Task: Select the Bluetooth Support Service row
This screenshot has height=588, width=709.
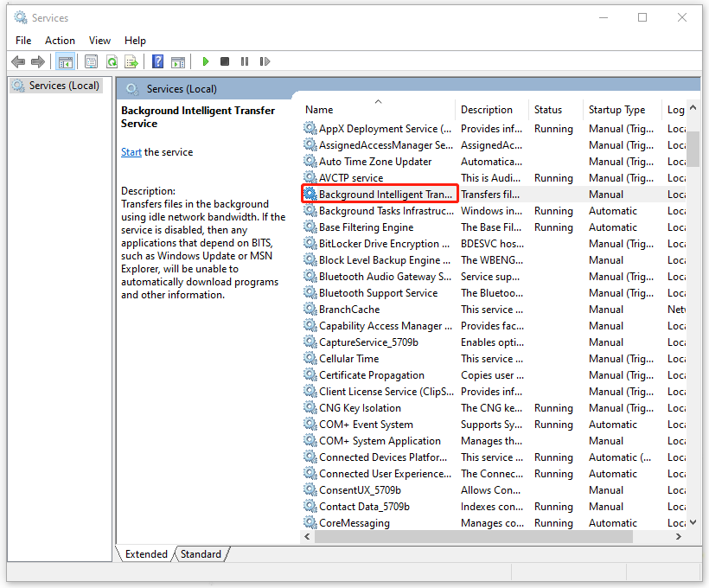Action: tap(378, 293)
